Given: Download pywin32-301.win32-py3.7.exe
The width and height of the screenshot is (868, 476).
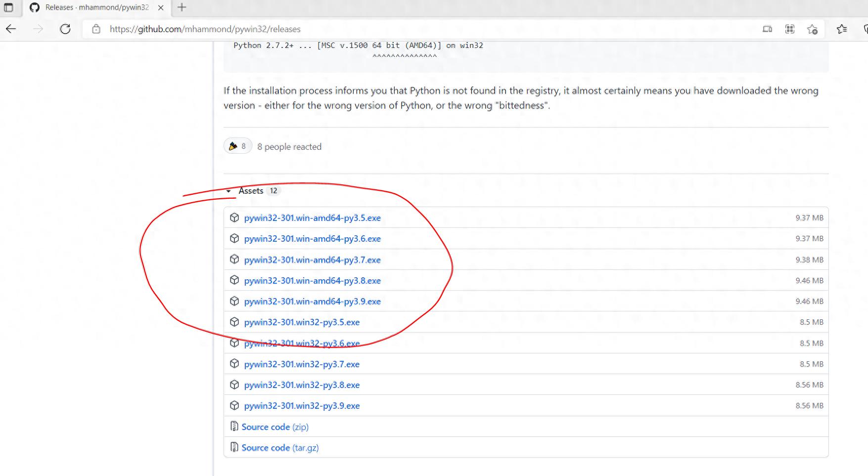Looking at the screenshot, I should pos(302,364).
